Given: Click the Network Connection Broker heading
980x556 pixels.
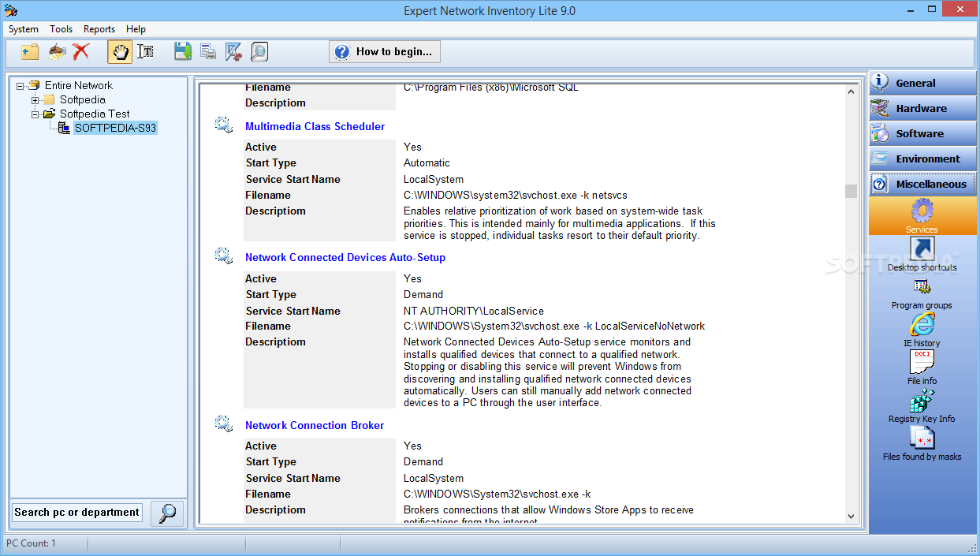Looking at the screenshot, I should coord(315,425).
